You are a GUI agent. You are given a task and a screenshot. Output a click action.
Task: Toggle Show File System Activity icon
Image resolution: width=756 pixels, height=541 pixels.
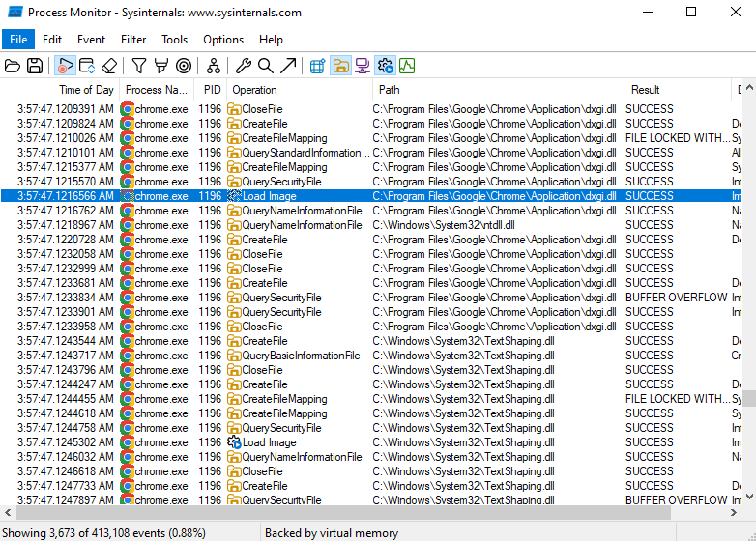[340, 66]
